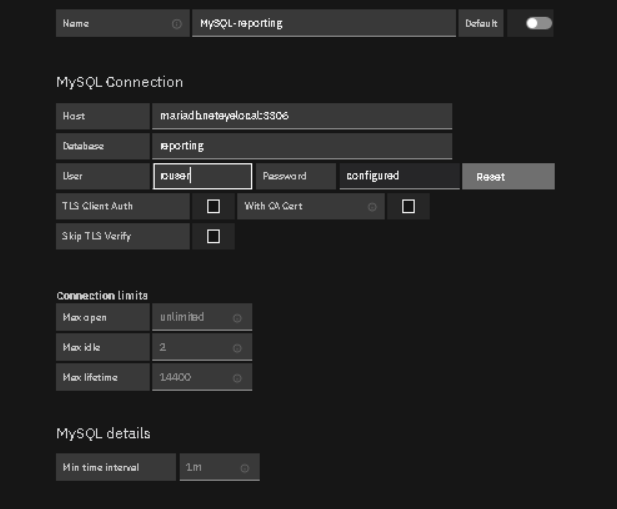
Task: Click into the Host input field
Action: tap(302, 116)
